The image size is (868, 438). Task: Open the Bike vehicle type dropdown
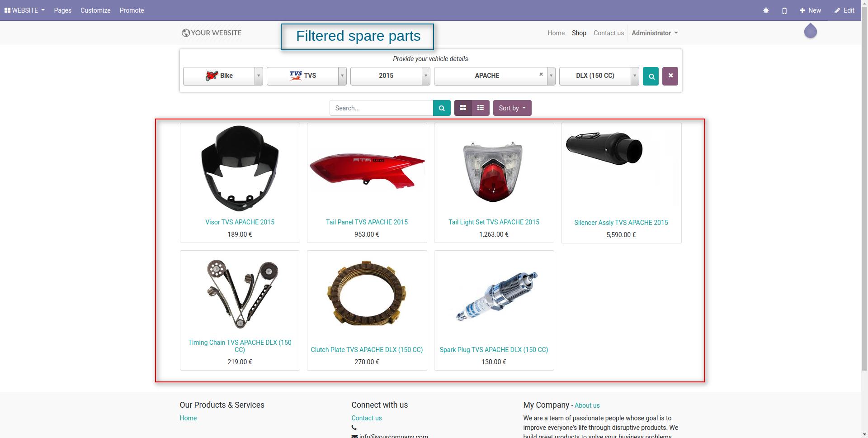tap(223, 76)
